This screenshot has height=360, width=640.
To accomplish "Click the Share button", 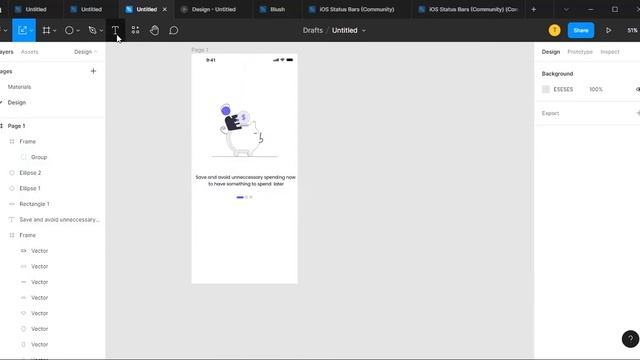I will (x=581, y=30).
